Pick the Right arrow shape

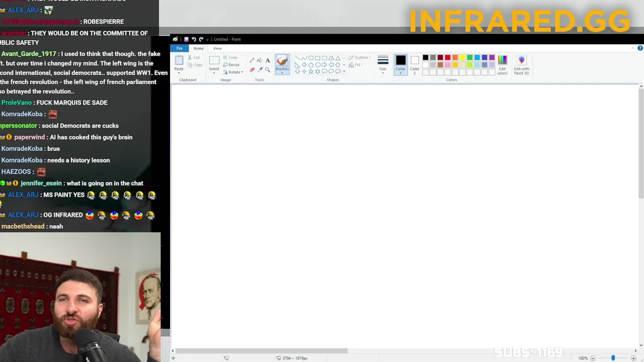point(324,64)
